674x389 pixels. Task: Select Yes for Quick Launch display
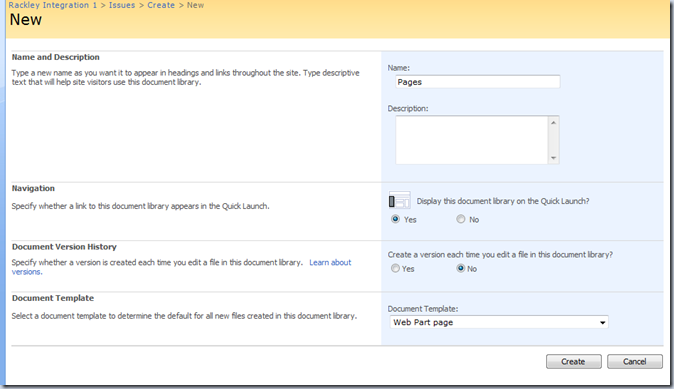[395, 219]
